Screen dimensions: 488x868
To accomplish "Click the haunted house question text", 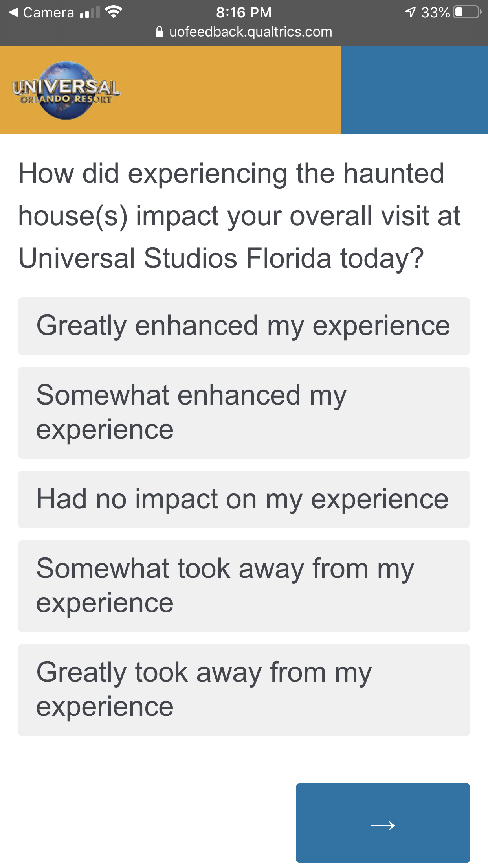I will pos(240,216).
